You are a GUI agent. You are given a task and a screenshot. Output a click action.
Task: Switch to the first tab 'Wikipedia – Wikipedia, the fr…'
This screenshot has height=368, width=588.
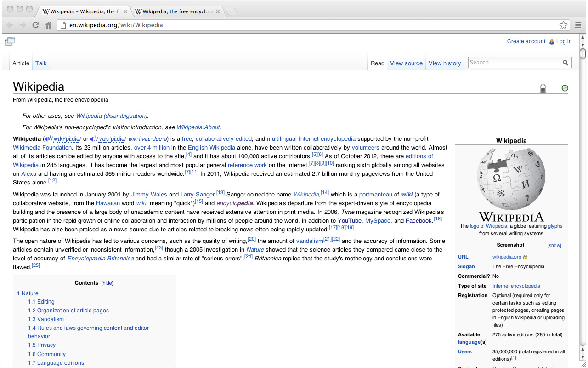pos(85,11)
